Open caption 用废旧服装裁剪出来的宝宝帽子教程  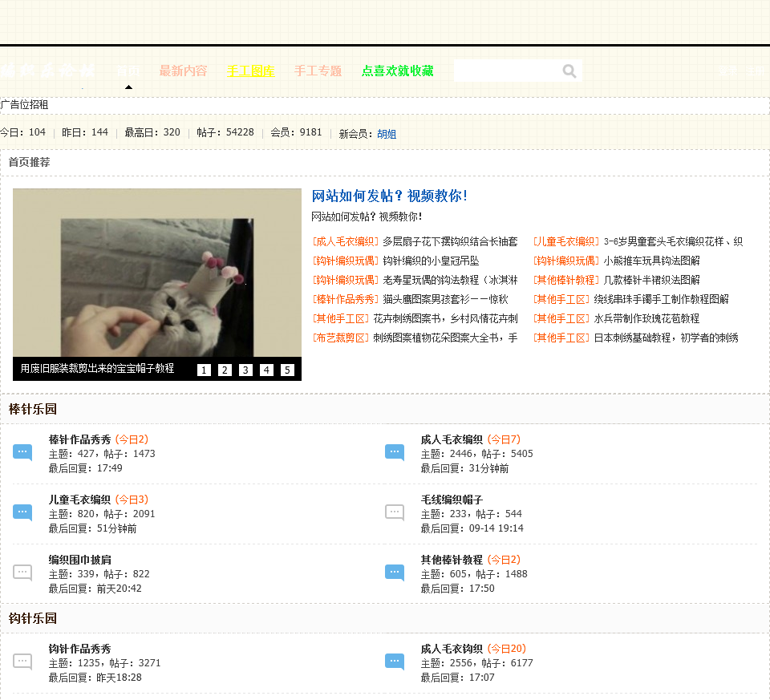coord(97,368)
